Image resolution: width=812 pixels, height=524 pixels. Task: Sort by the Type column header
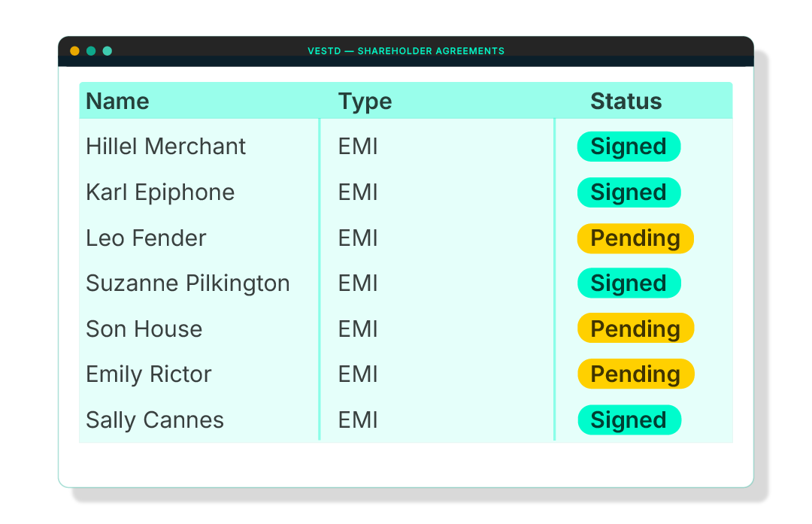365,101
